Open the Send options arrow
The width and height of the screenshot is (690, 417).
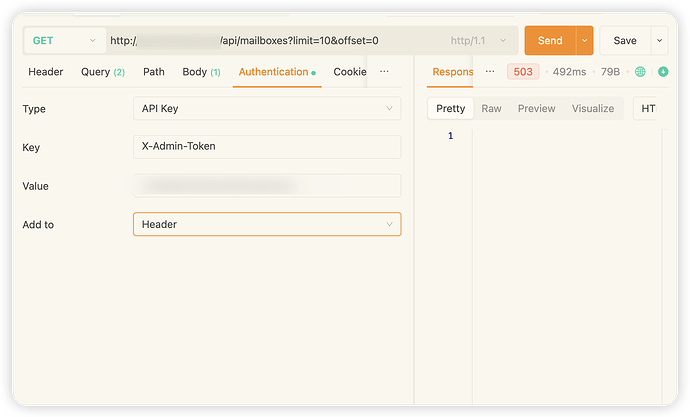point(585,40)
